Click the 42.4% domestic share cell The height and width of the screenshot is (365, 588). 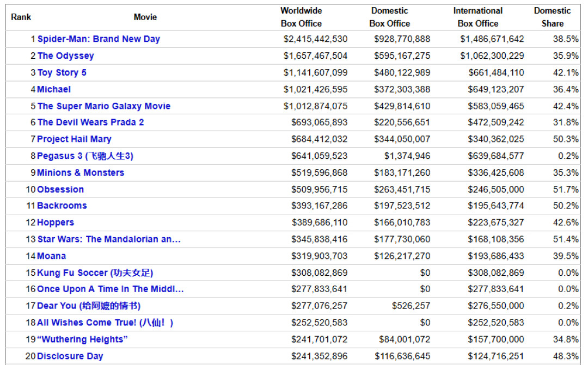[x=566, y=106]
